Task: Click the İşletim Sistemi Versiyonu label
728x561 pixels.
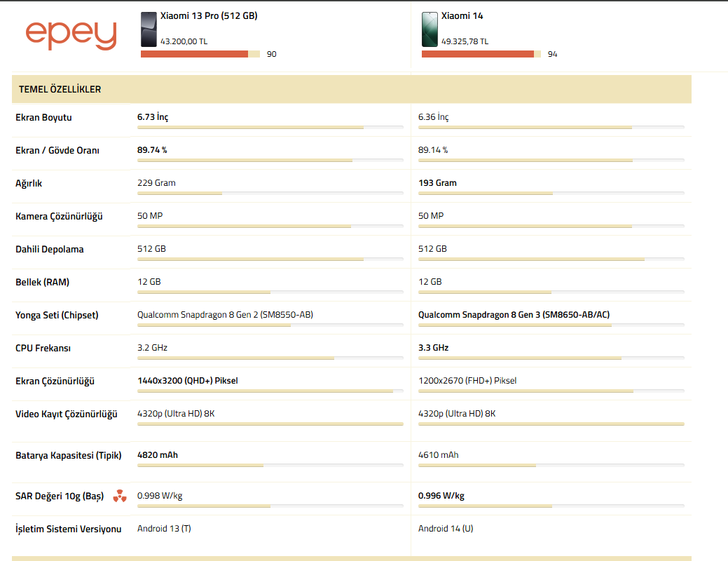Action: [68, 529]
